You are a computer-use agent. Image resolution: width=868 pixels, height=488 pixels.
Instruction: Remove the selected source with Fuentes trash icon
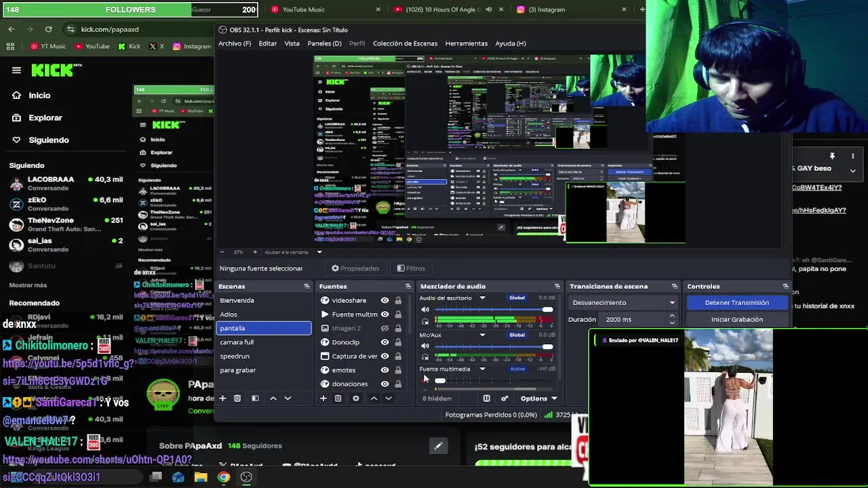tap(338, 399)
